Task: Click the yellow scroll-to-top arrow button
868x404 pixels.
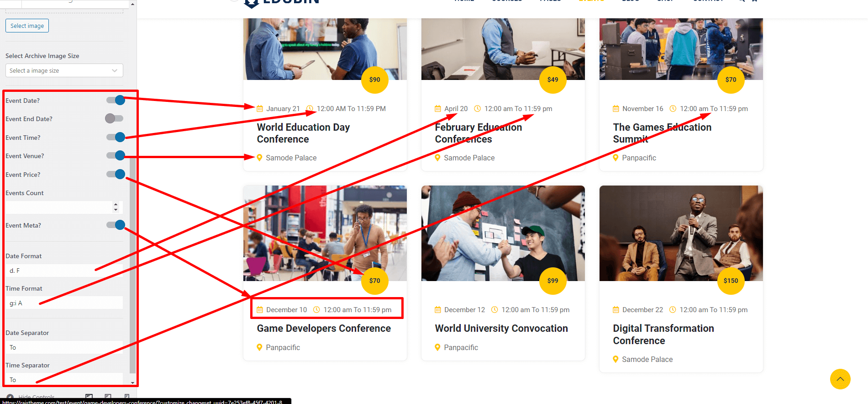Action: tap(840, 379)
